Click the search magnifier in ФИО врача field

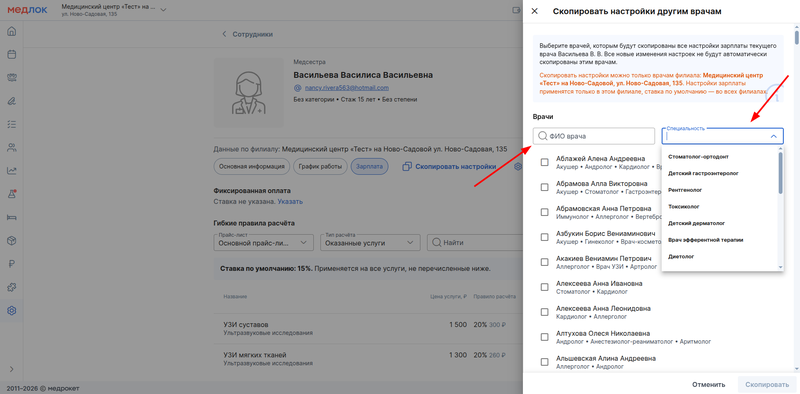click(542, 136)
